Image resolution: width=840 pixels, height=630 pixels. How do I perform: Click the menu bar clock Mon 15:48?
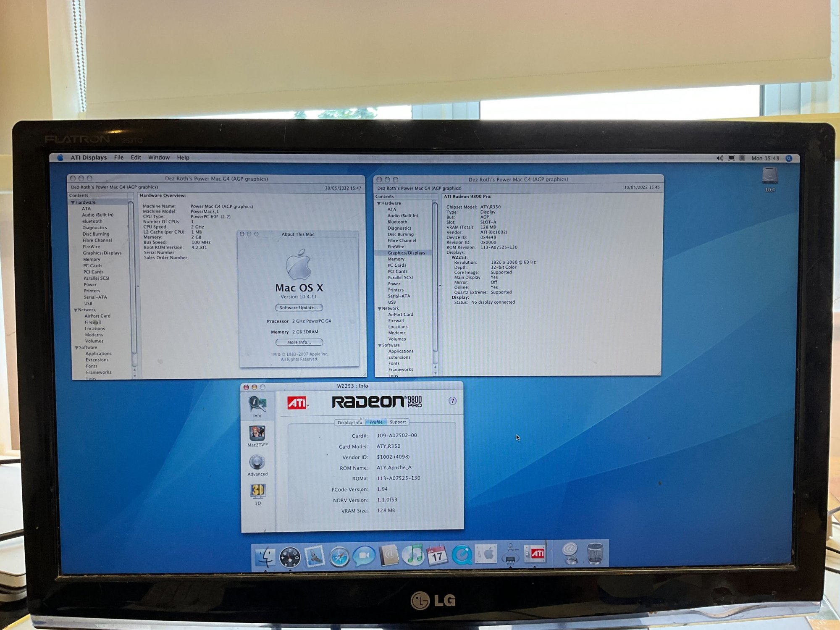(765, 158)
